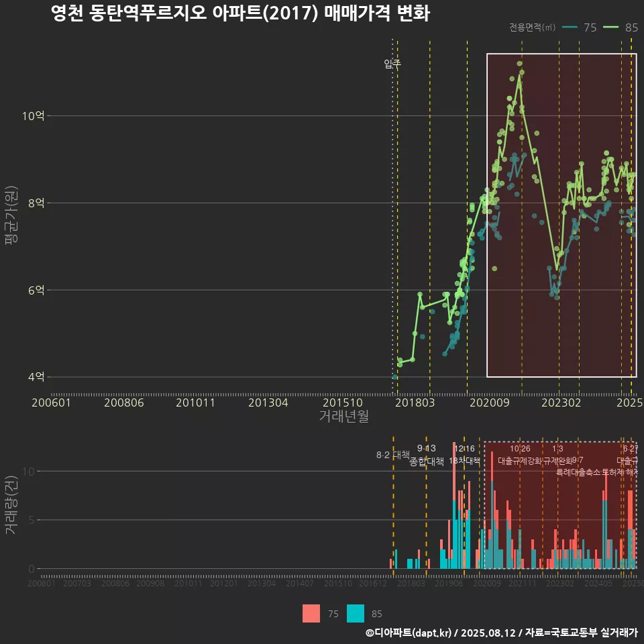Click the 10·26 대출규제강화 policy label

[x=520, y=455]
